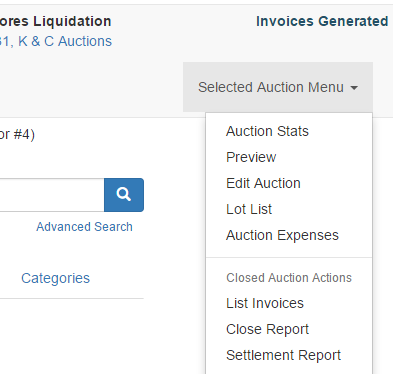Click the blue magnifier search button
Image resolution: width=393 pixels, height=374 pixels.
click(x=124, y=195)
